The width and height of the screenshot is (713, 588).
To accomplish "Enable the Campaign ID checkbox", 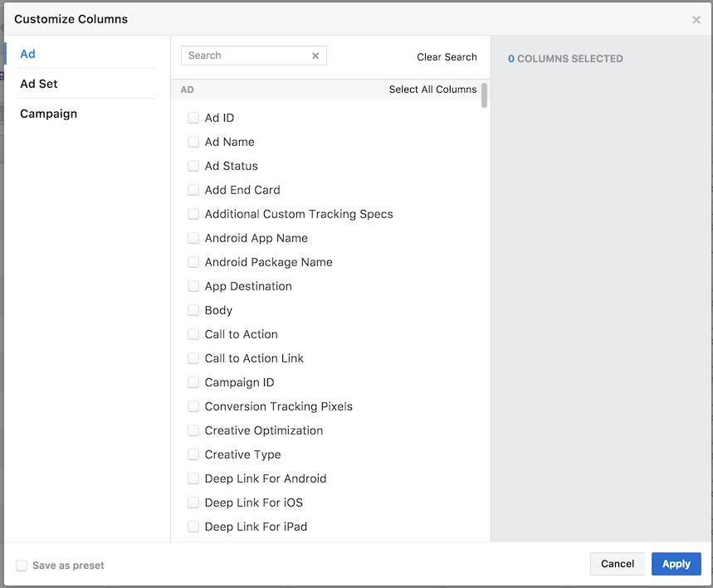I will click(x=193, y=382).
